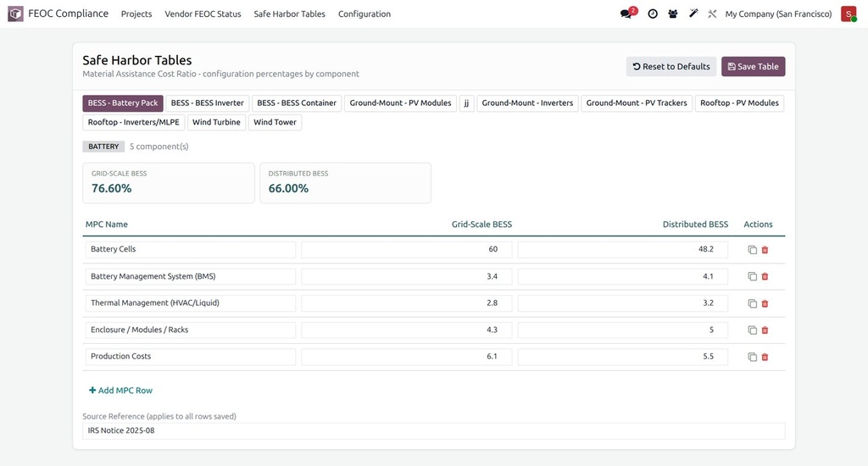The height and width of the screenshot is (466, 868).
Task: Open the Configuration menu
Action: [364, 14]
